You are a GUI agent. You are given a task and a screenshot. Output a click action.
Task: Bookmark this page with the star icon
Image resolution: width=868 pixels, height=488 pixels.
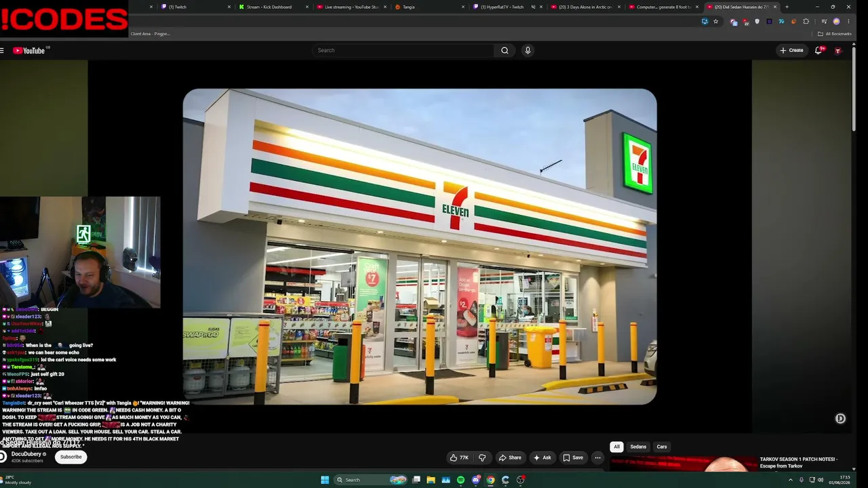click(x=715, y=22)
